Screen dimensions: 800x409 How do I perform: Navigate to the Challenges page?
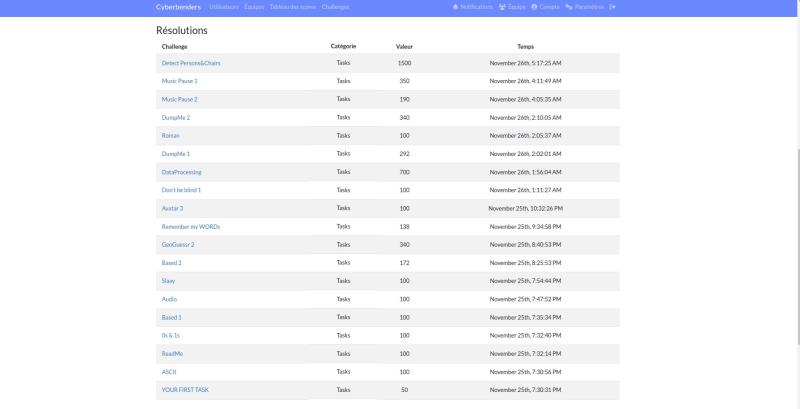point(336,7)
